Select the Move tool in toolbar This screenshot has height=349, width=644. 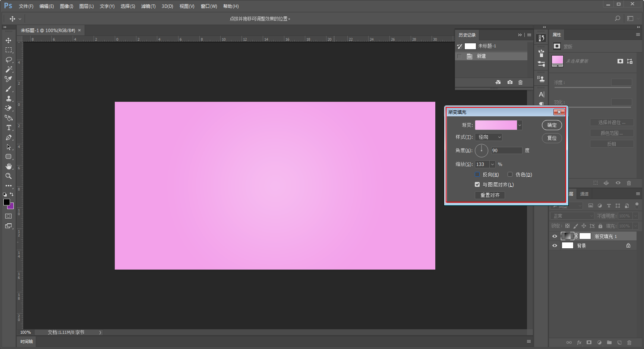click(x=9, y=40)
